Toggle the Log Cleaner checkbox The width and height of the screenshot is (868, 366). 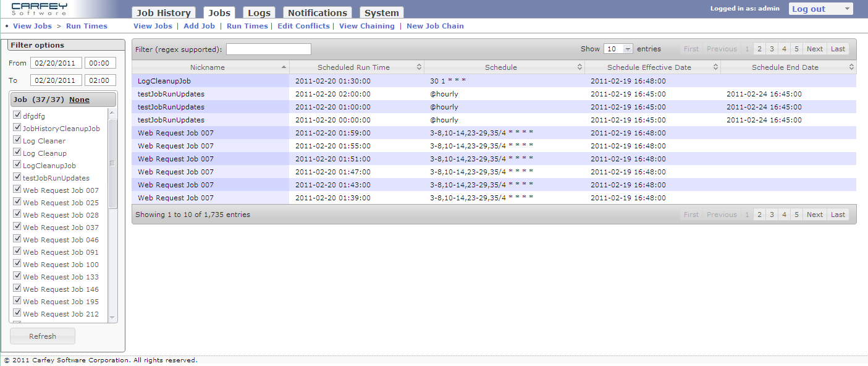(x=17, y=140)
